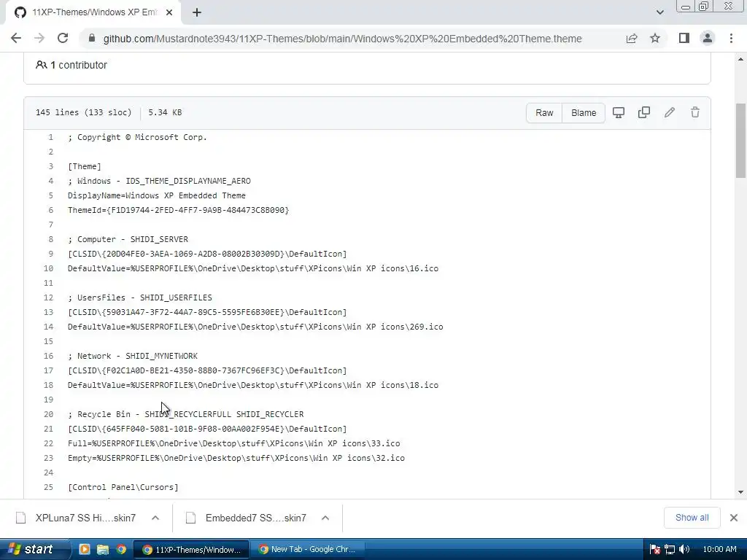
Task: Click the "Empty=" 32.ico line
Action: [x=236, y=458]
